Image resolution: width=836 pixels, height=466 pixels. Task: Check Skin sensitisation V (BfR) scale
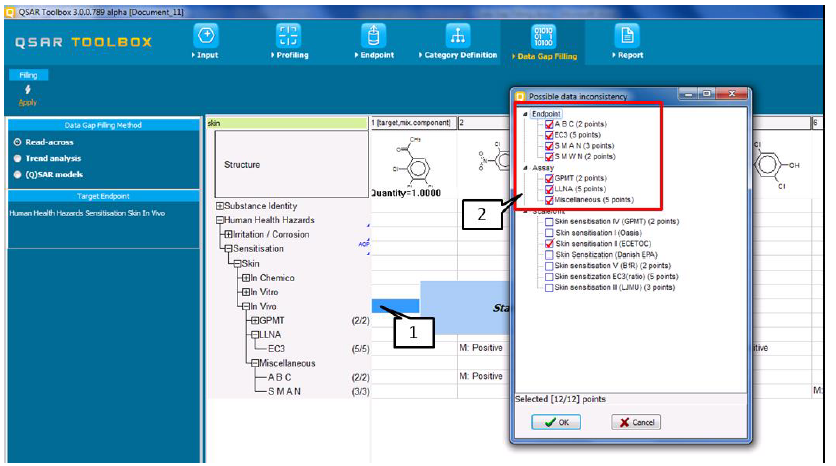click(x=549, y=266)
